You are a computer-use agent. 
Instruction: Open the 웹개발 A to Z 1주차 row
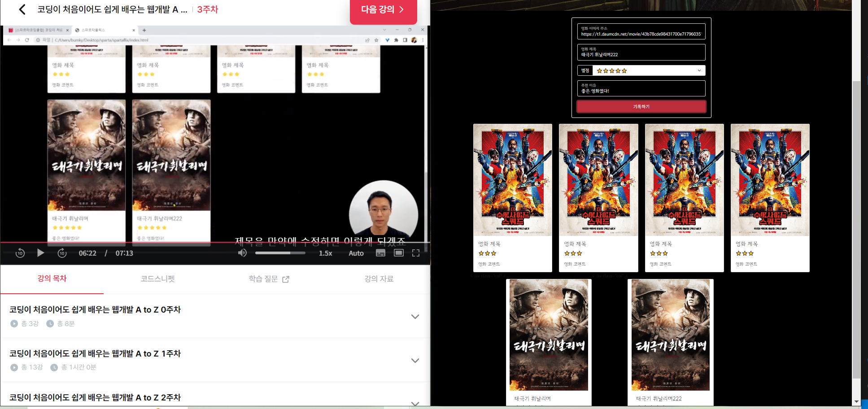tap(215, 360)
